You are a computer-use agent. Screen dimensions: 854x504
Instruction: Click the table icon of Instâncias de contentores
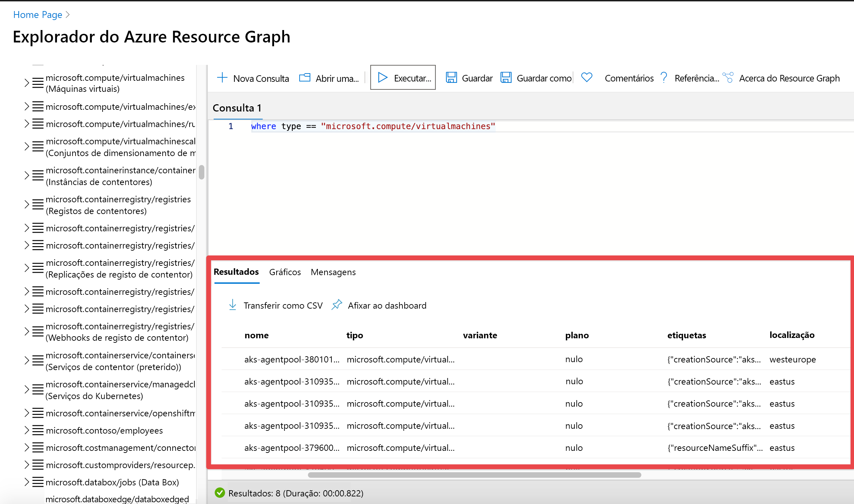(38, 176)
